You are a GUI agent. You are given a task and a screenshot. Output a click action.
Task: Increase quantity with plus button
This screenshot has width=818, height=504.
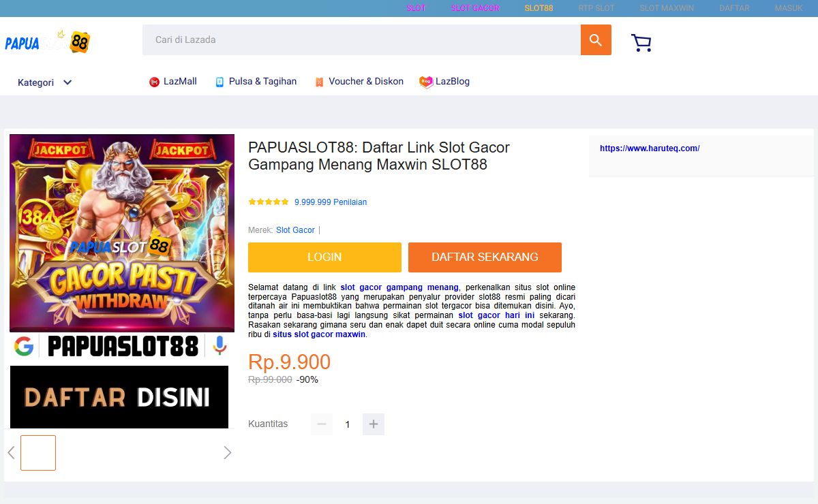coord(374,424)
